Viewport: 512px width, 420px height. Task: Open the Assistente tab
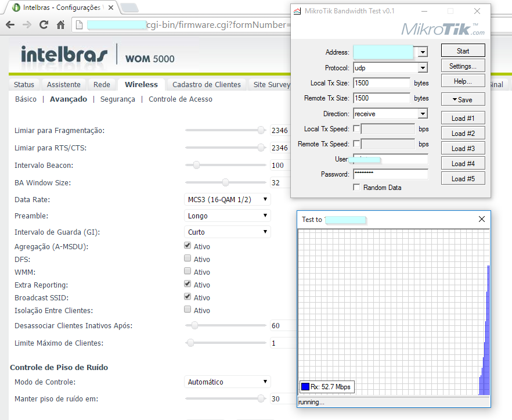(x=64, y=84)
